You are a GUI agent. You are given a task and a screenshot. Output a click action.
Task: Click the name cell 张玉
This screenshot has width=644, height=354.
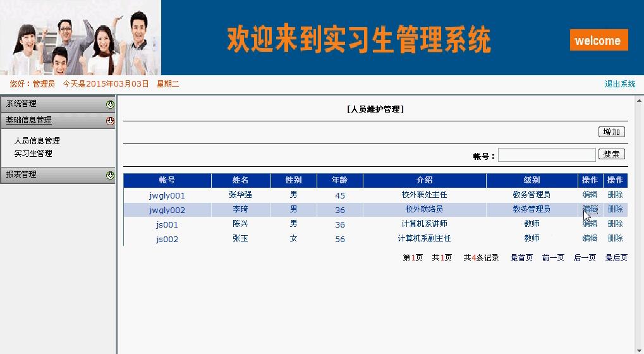click(x=240, y=238)
